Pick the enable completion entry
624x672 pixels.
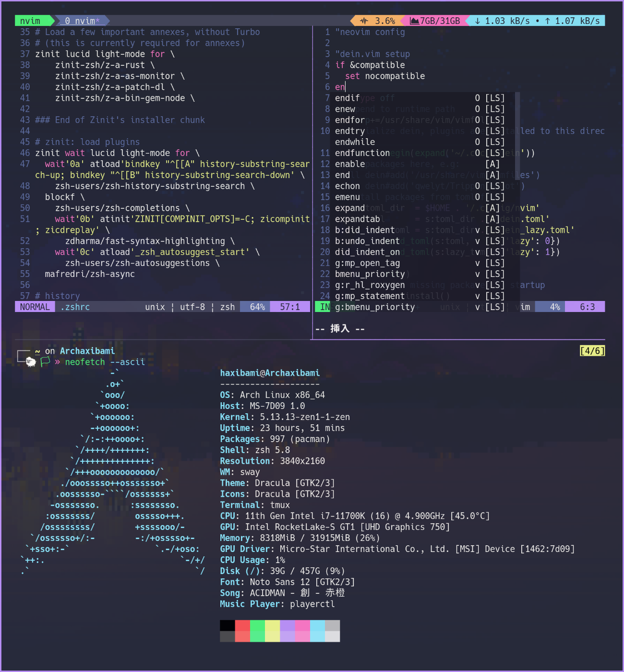coord(422,164)
